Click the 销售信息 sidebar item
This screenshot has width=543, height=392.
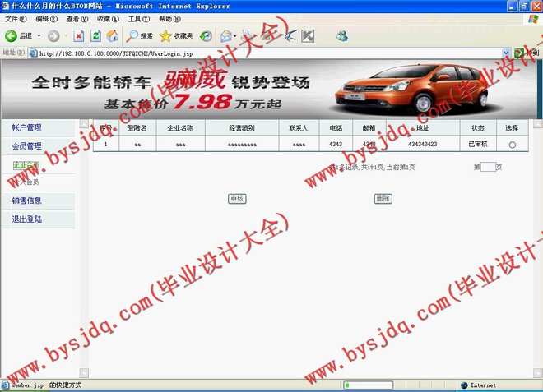(x=26, y=201)
